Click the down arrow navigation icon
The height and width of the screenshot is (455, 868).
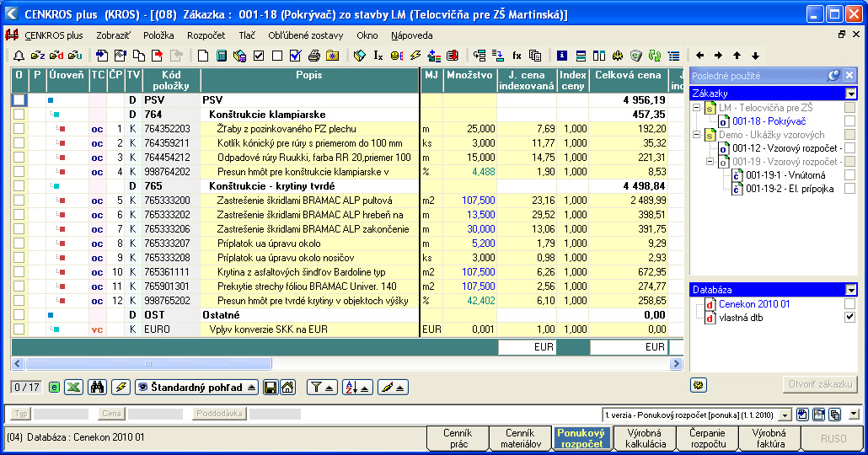pos(755,56)
